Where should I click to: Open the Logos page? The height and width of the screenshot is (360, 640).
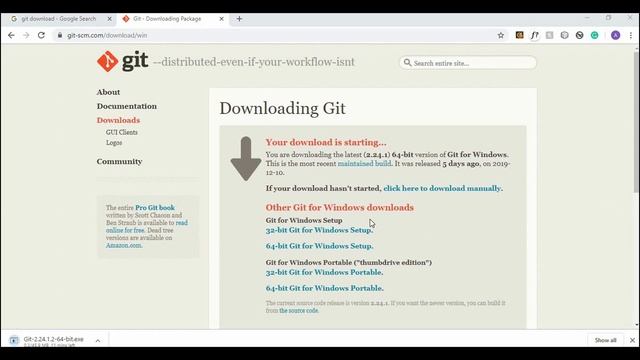tap(114, 143)
